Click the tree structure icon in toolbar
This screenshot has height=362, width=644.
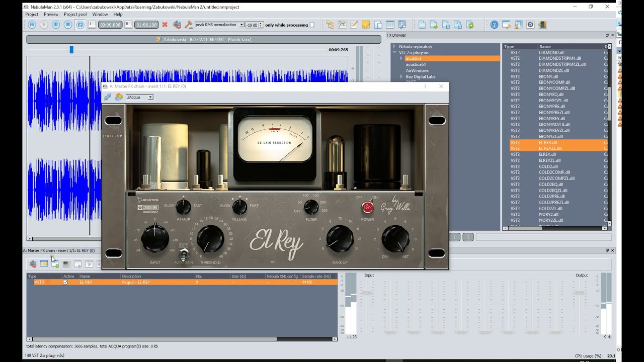click(x=330, y=25)
